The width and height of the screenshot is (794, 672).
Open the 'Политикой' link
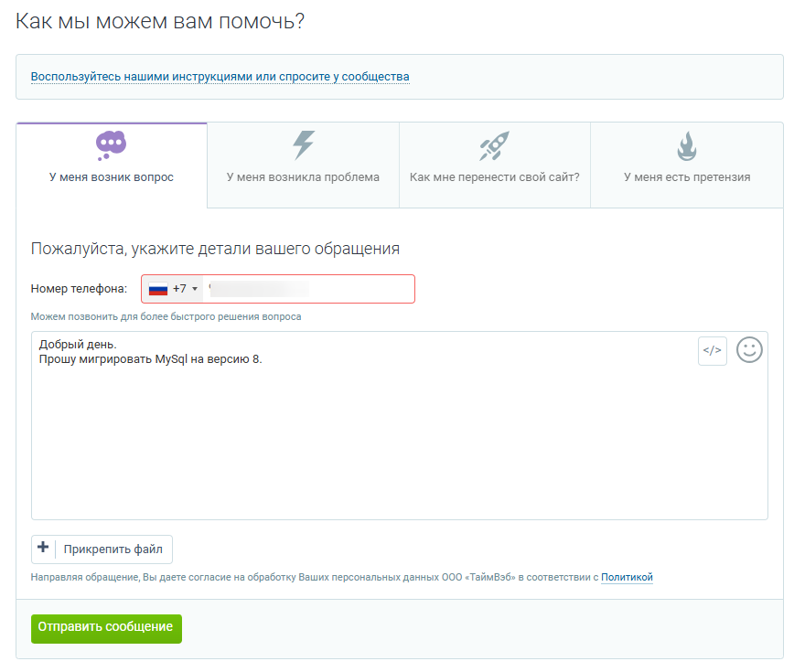(x=627, y=577)
